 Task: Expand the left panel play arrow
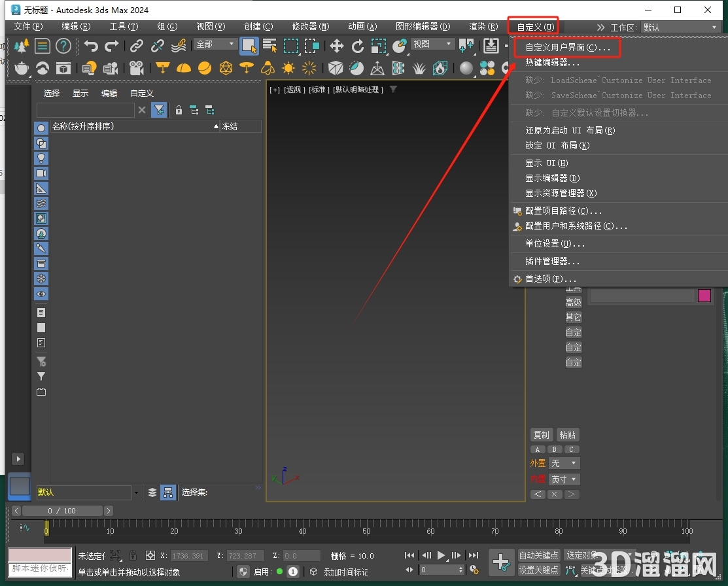(x=18, y=458)
